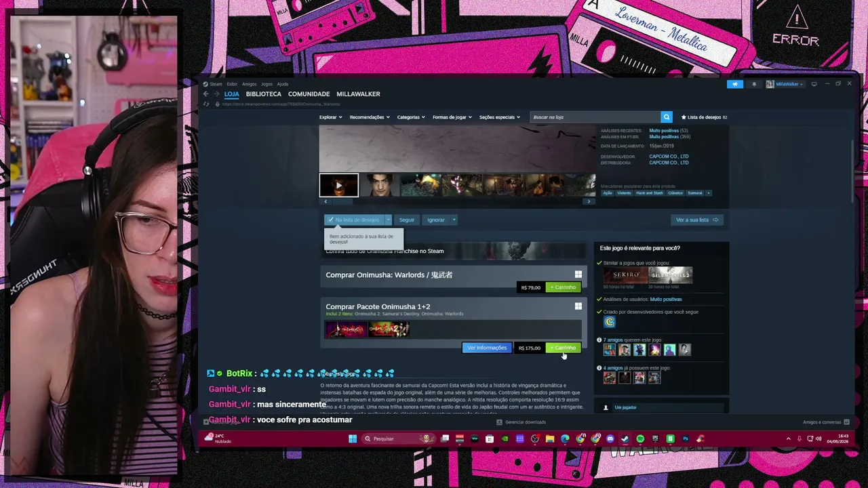Screen dimensions: 868x488
Task: Open Ver a sua lista button
Action: click(x=697, y=220)
